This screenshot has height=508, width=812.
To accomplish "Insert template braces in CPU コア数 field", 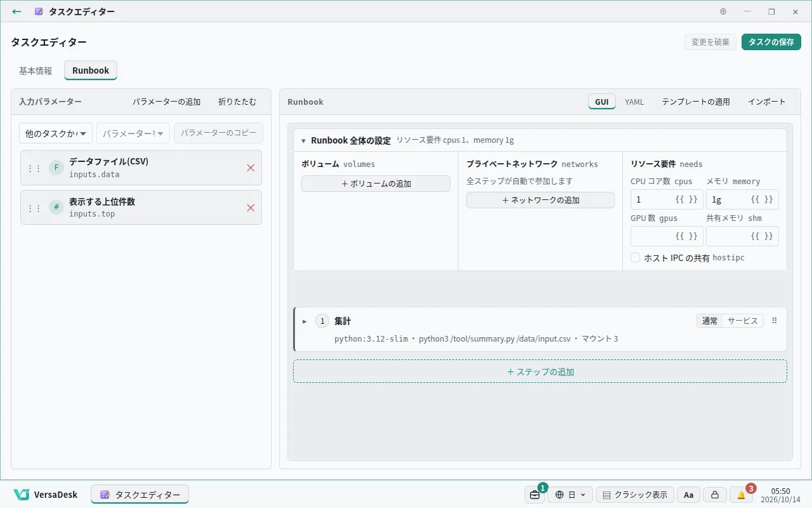I will pos(686,199).
